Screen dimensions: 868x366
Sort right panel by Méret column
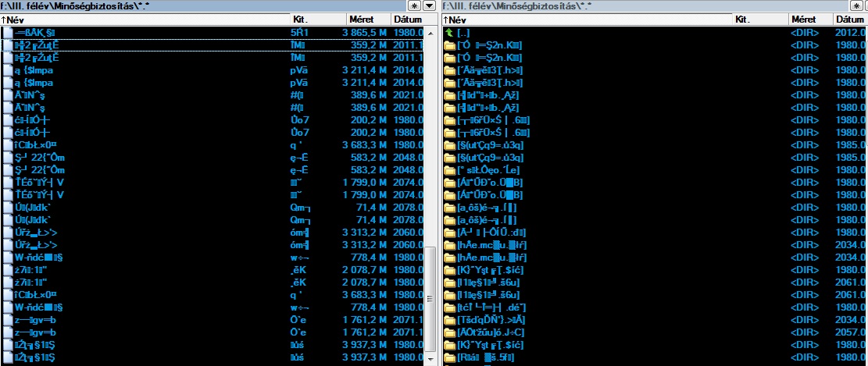click(x=810, y=20)
